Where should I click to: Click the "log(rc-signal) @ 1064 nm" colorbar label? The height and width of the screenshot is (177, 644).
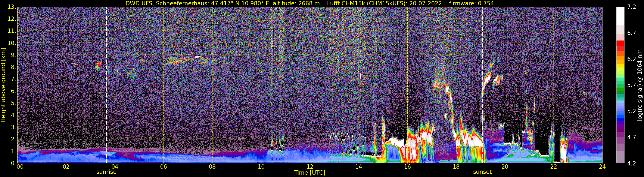640,85
